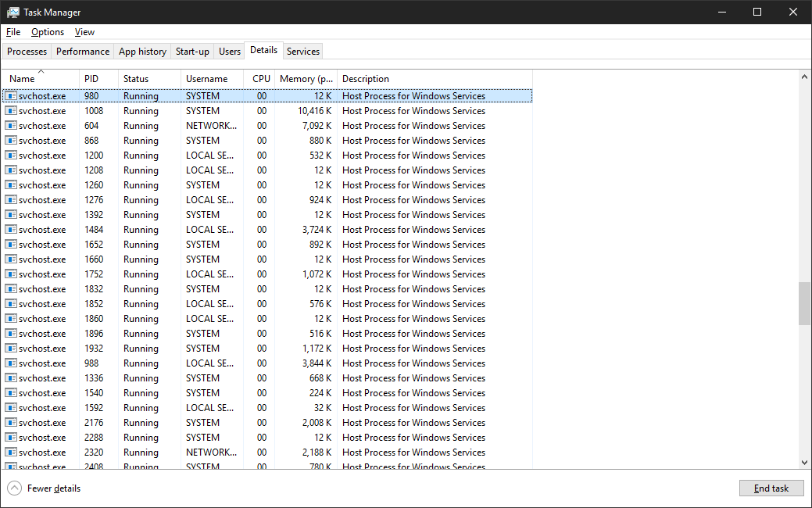Click the scrollbar up arrow
The image size is (812, 508).
803,77
